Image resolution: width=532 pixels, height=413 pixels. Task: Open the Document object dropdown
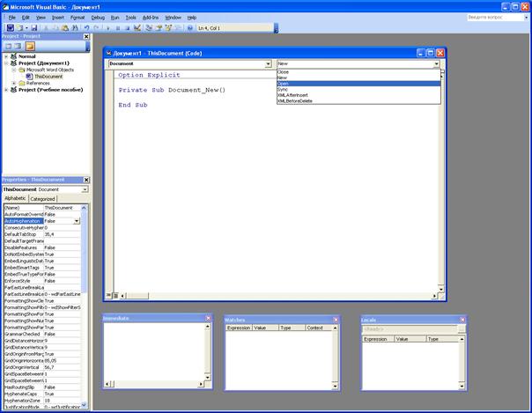click(268, 63)
